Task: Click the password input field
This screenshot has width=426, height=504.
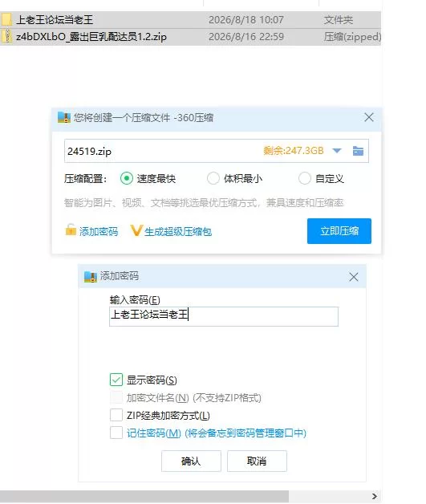Action: (x=224, y=316)
